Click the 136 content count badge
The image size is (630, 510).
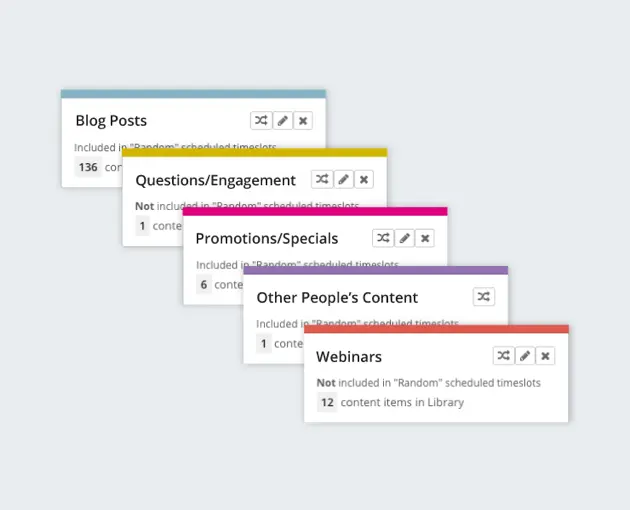point(88,167)
